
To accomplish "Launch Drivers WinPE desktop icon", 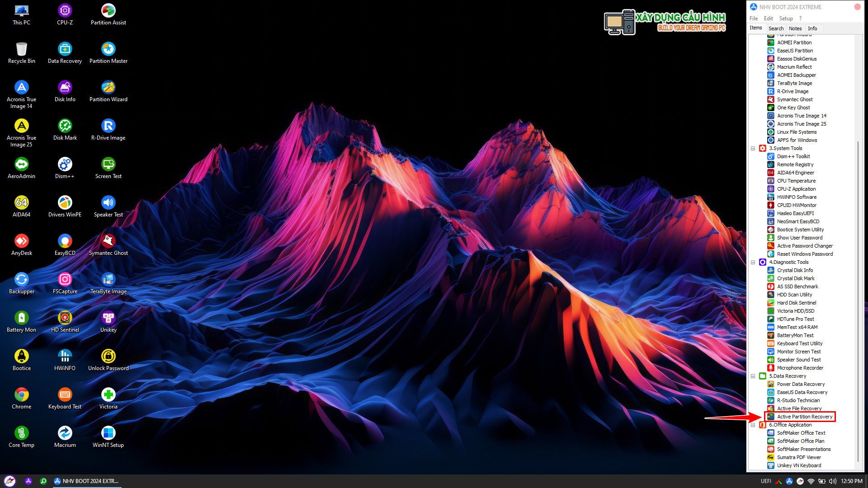I will (65, 206).
